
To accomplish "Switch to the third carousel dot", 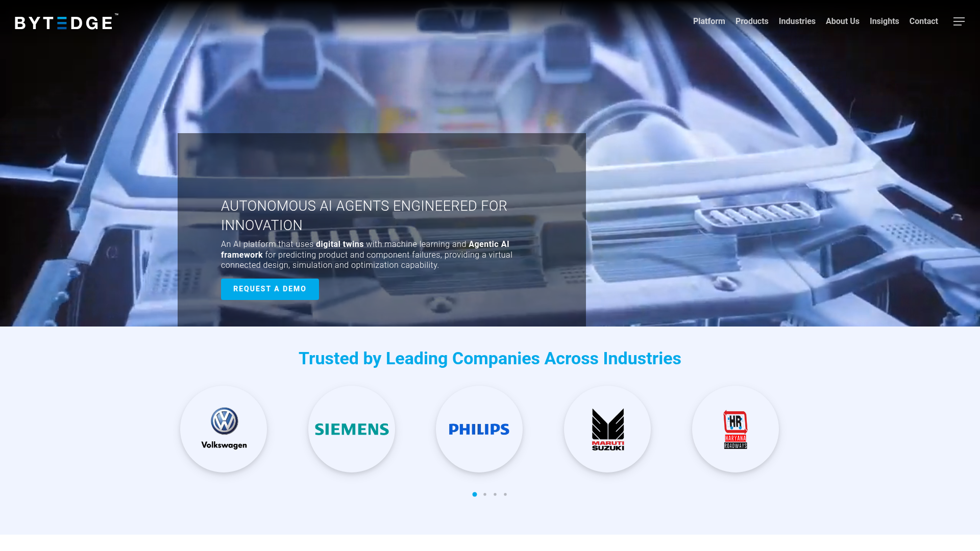I will coord(495,494).
